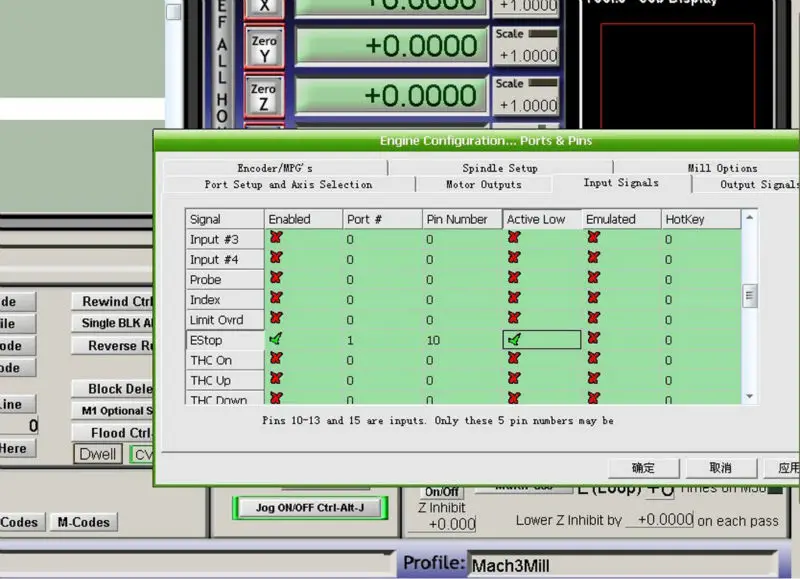Image resolution: width=800 pixels, height=579 pixels.
Task: Toggle THC Up Active Low mark
Action: (514, 379)
